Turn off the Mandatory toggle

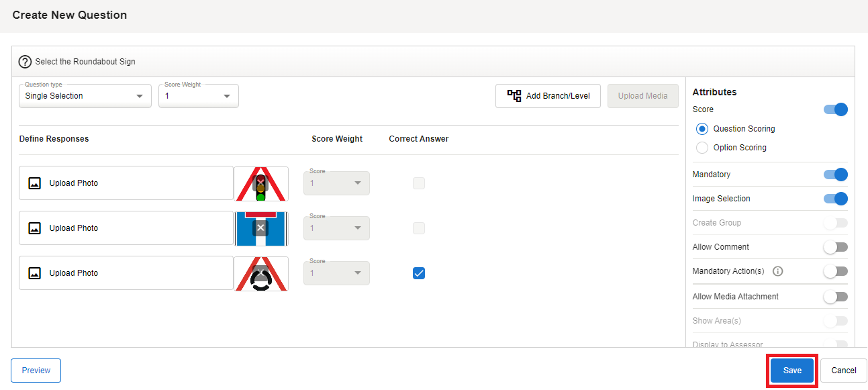pyautogui.click(x=836, y=175)
